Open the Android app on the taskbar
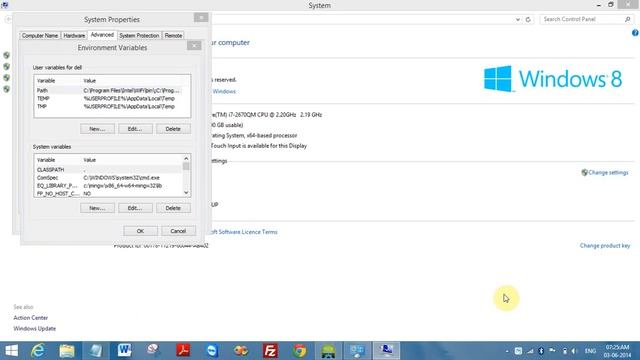The height and width of the screenshot is (360, 640). coord(328,351)
